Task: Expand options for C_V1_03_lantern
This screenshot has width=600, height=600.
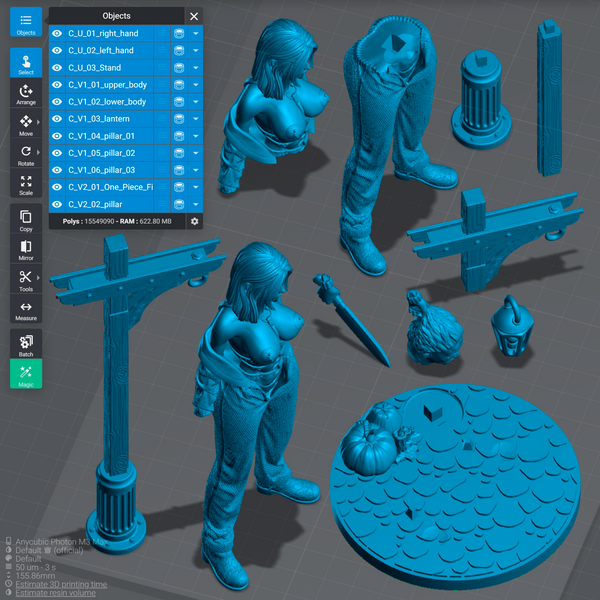Action: coord(196,119)
